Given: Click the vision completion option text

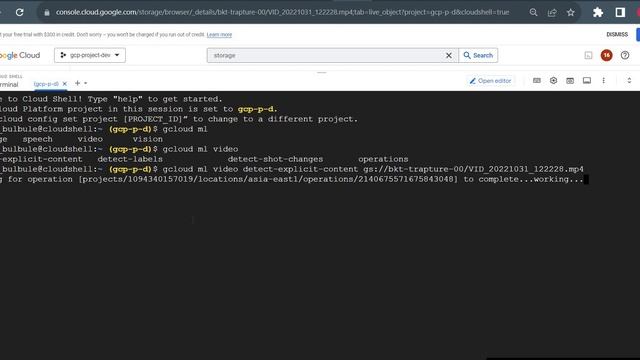Looking at the screenshot, I should [x=147, y=139].
